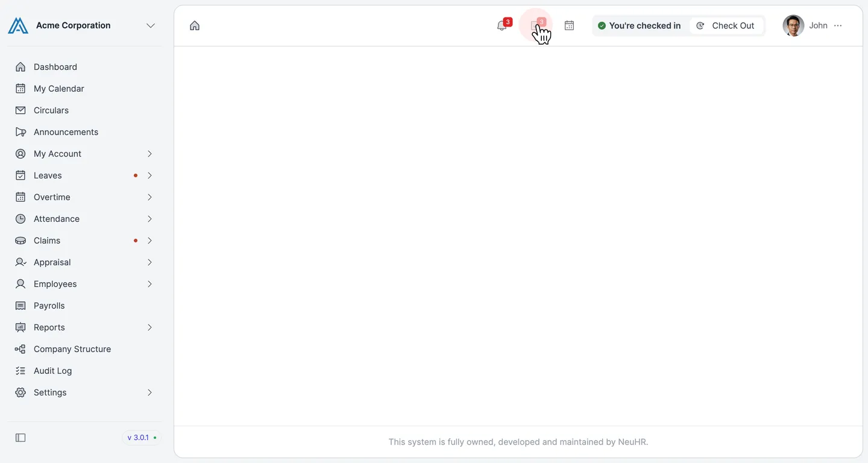The image size is (868, 463).
Task: Click the My Calendar sidebar icon
Action: point(20,89)
